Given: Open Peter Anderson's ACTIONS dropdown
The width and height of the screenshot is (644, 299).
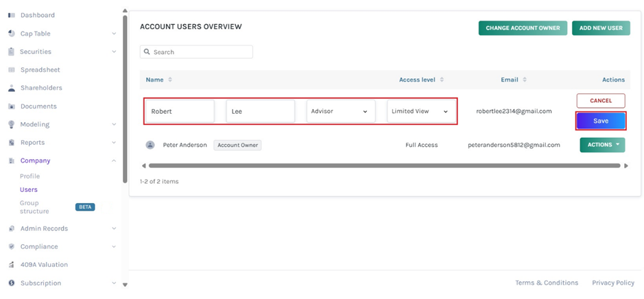Looking at the screenshot, I should [x=602, y=145].
